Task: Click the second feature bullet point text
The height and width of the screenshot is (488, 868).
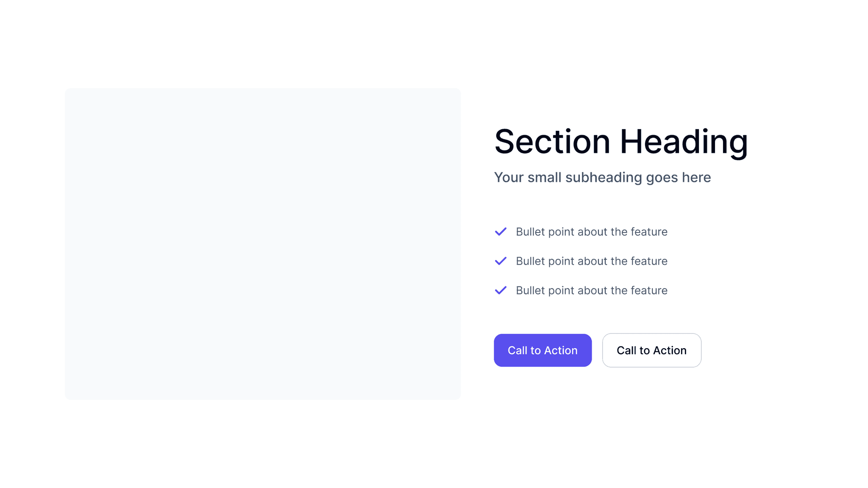Action: click(591, 261)
